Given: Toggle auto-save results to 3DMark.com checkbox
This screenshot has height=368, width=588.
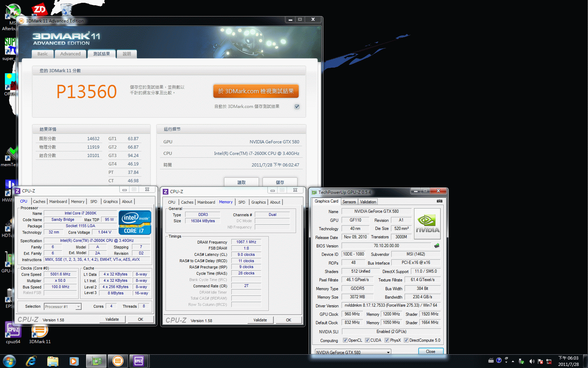Looking at the screenshot, I should tap(297, 107).
